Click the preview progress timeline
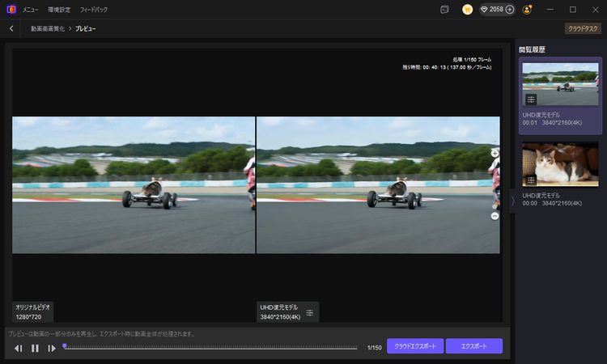Image resolution: width=607 pixels, height=364 pixels. (x=210, y=347)
